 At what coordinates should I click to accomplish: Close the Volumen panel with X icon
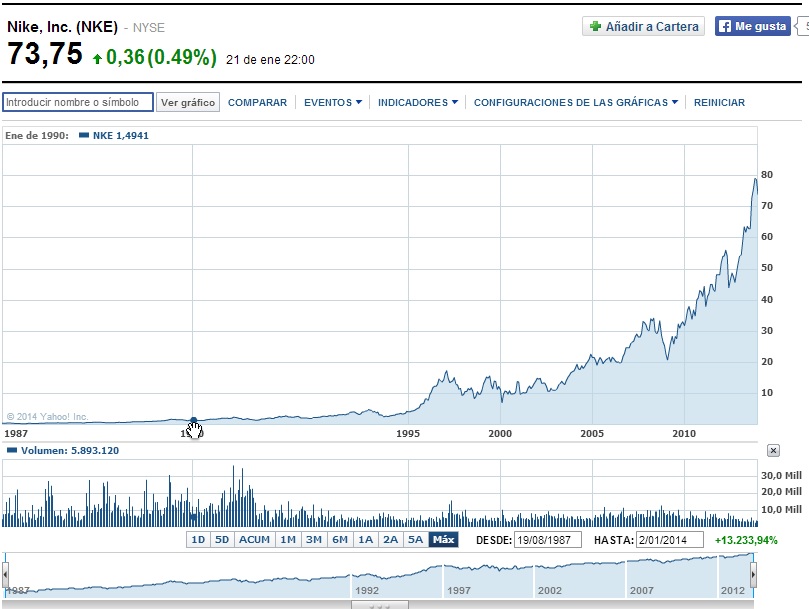coord(773,451)
